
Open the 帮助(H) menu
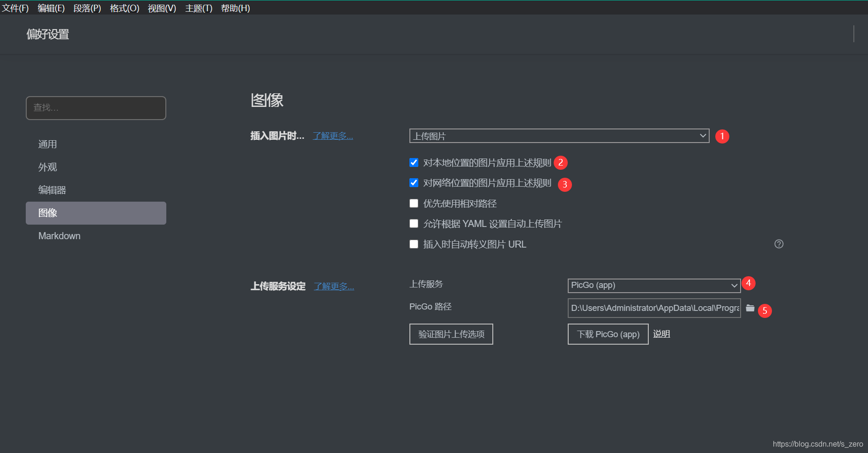(x=236, y=8)
